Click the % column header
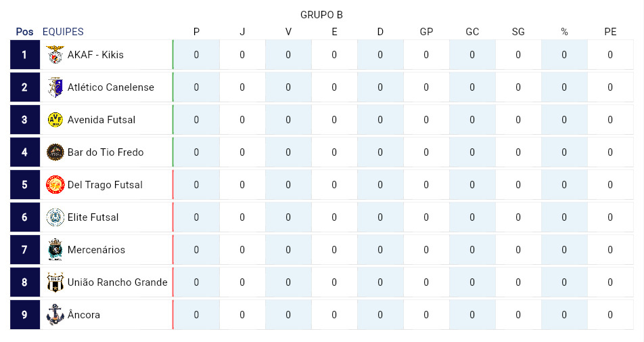The image size is (644, 342). [x=564, y=32]
